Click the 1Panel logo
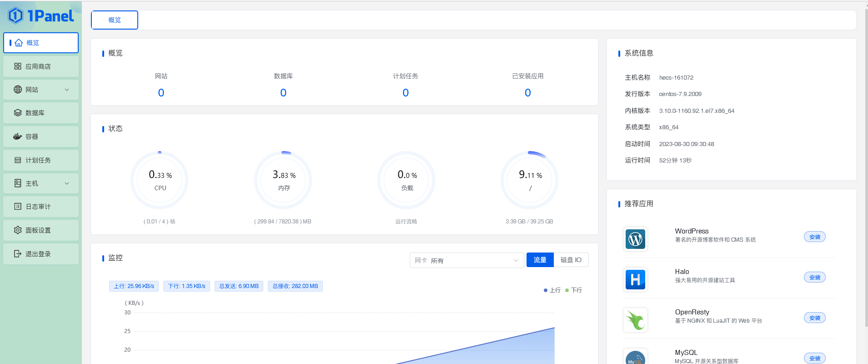Screen dimensions: 868x364 click(40, 16)
